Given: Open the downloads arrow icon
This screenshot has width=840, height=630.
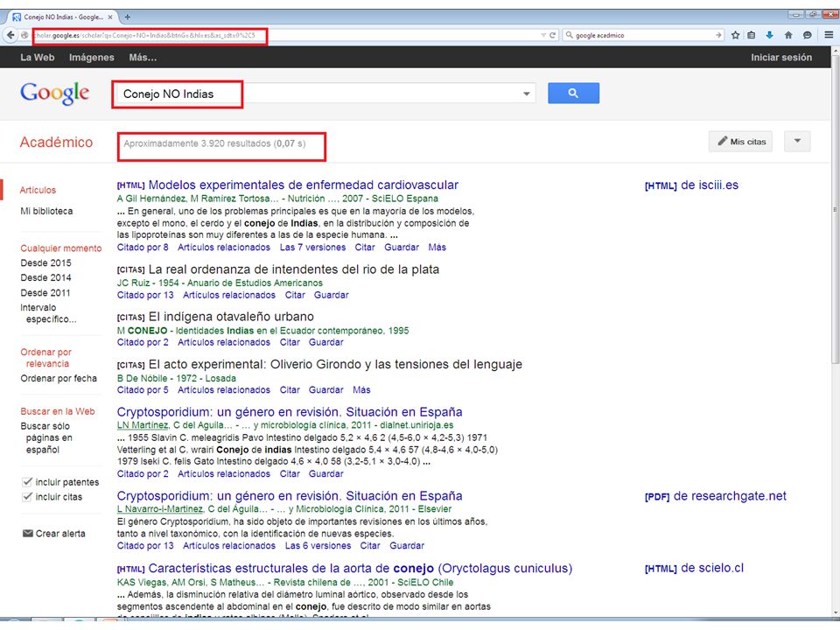Looking at the screenshot, I should point(770,35).
